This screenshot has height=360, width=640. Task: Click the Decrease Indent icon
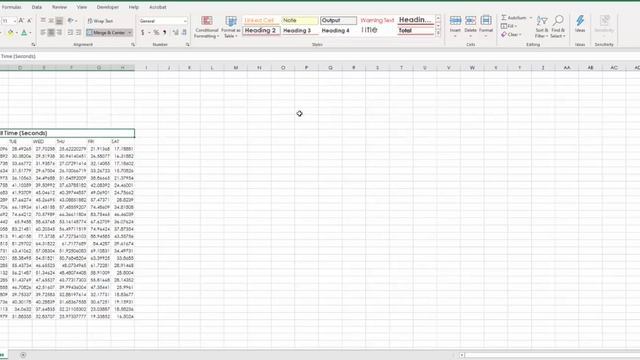(x=70, y=32)
